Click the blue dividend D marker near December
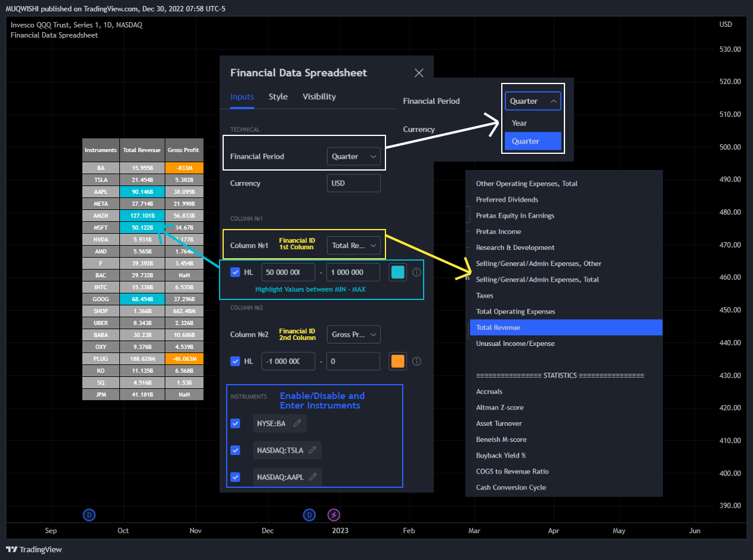Viewport: 753px width, 560px height. point(309,514)
